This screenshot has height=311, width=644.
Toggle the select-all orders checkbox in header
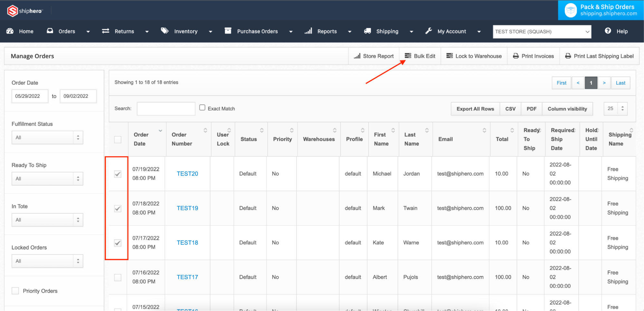(x=118, y=140)
